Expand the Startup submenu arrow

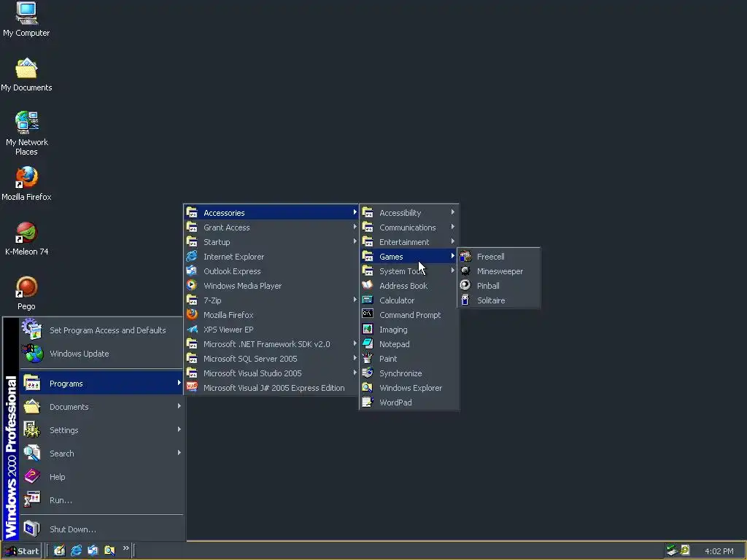[355, 241]
